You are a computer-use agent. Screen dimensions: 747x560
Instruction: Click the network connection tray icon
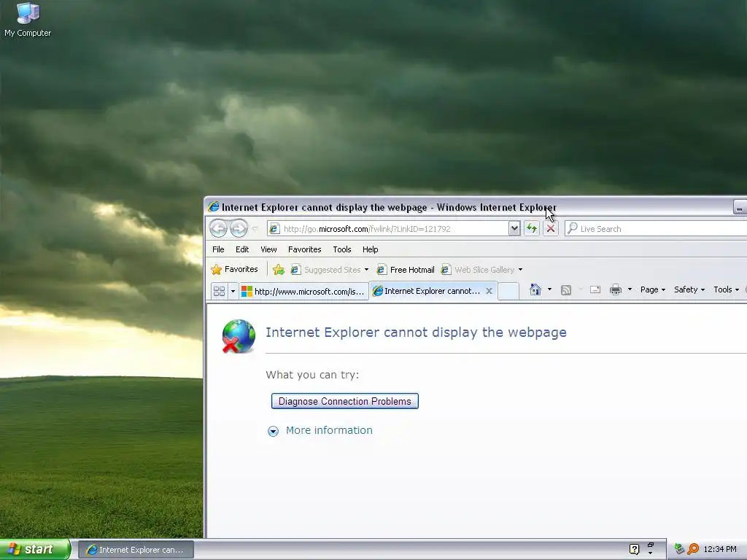(679, 549)
